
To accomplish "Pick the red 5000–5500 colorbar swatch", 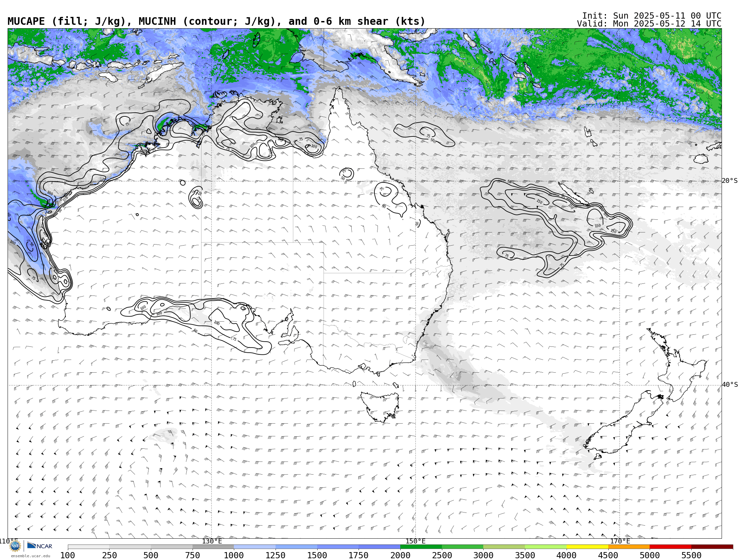I will coord(670,547).
